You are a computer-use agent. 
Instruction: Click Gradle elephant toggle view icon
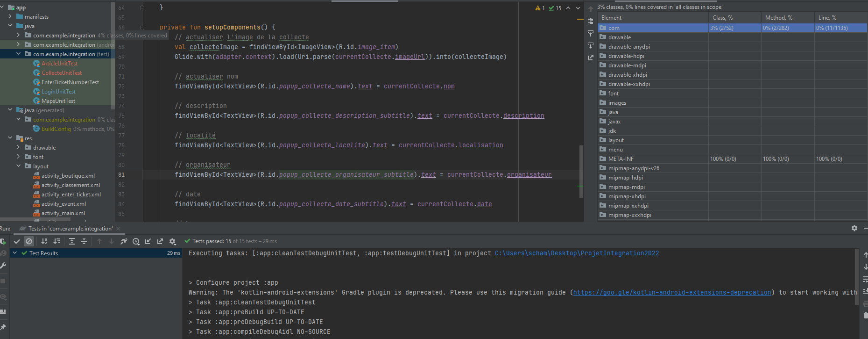click(124, 241)
